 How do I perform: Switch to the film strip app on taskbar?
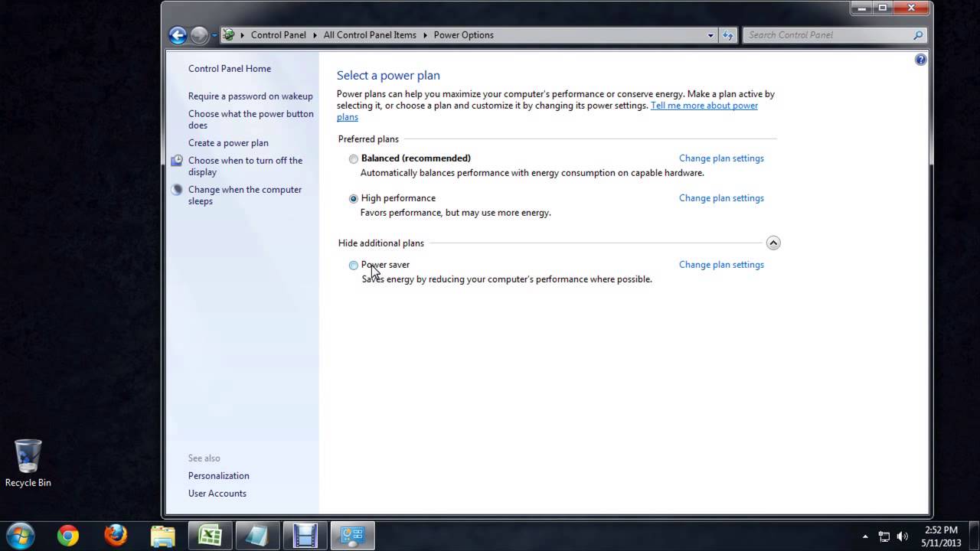pyautogui.click(x=305, y=536)
